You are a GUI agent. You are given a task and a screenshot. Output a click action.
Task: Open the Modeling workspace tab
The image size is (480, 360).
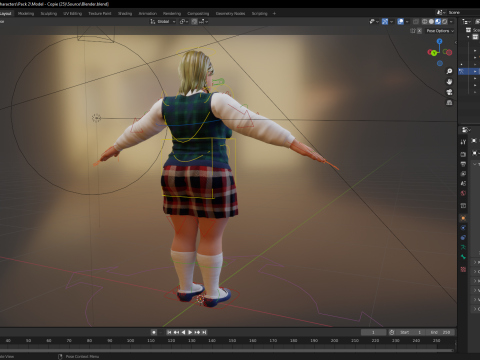pos(26,14)
